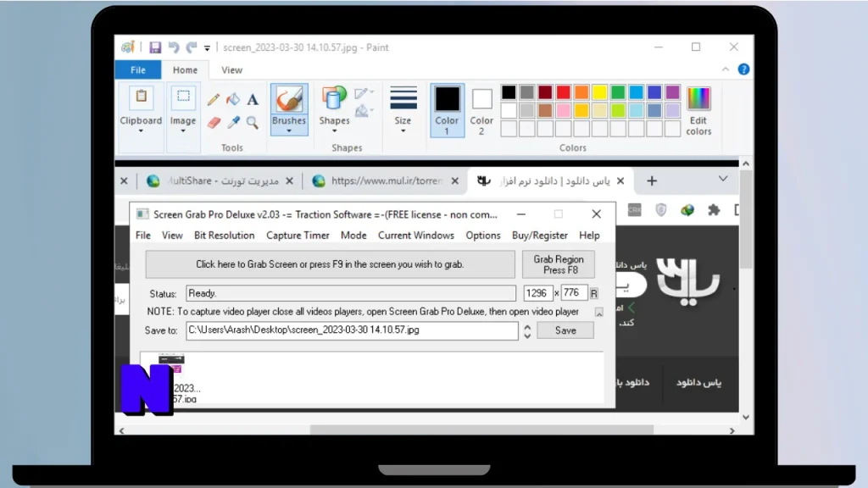868x488 pixels.
Task: Select the Eraser tool
Action: 214,122
